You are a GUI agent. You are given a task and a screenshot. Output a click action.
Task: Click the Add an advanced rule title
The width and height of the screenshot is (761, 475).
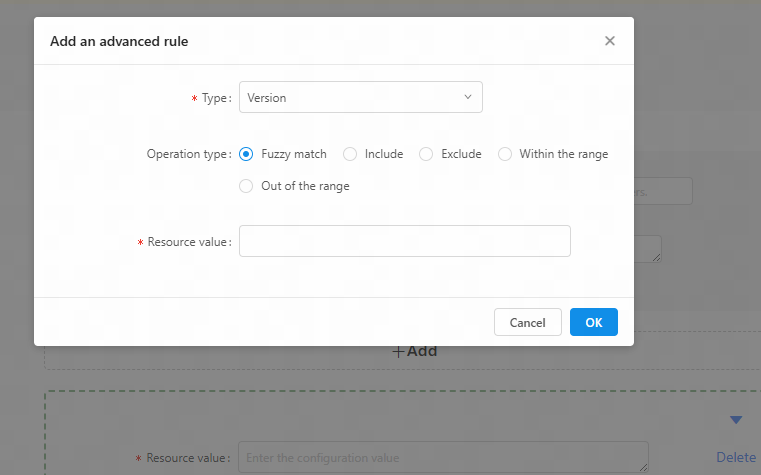pyautogui.click(x=119, y=41)
